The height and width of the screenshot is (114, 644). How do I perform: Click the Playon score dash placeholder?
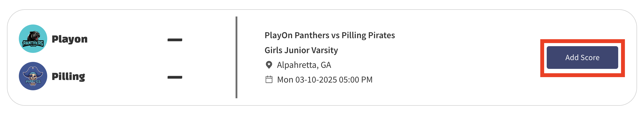[x=175, y=40]
